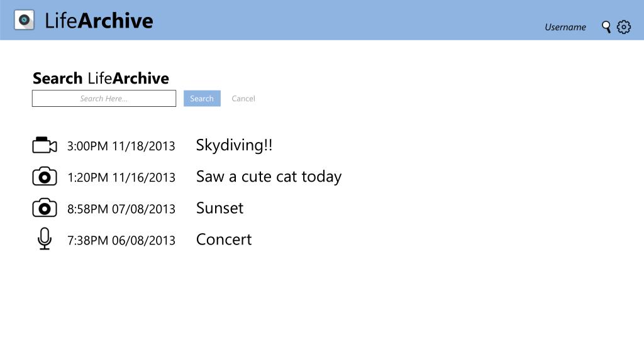Cancel the search
644x362 pixels.
pyautogui.click(x=243, y=99)
